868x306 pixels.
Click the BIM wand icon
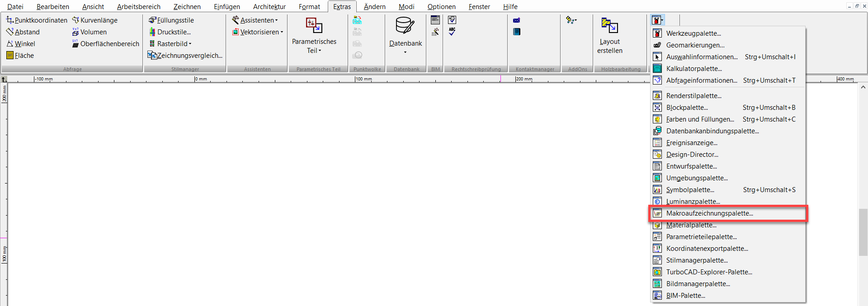coord(435,32)
